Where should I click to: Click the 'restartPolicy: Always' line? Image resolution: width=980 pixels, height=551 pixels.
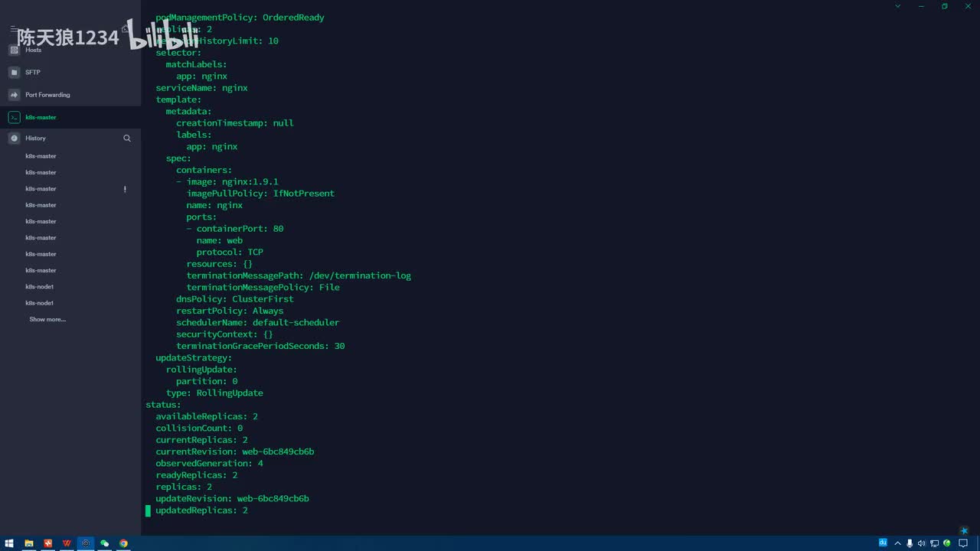tap(230, 311)
